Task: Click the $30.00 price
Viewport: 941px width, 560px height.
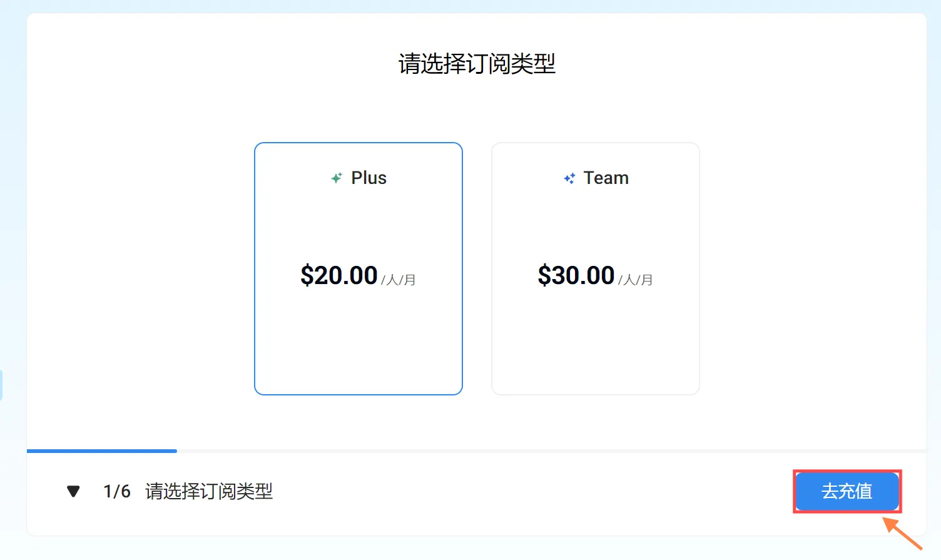Action: pyautogui.click(x=576, y=275)
